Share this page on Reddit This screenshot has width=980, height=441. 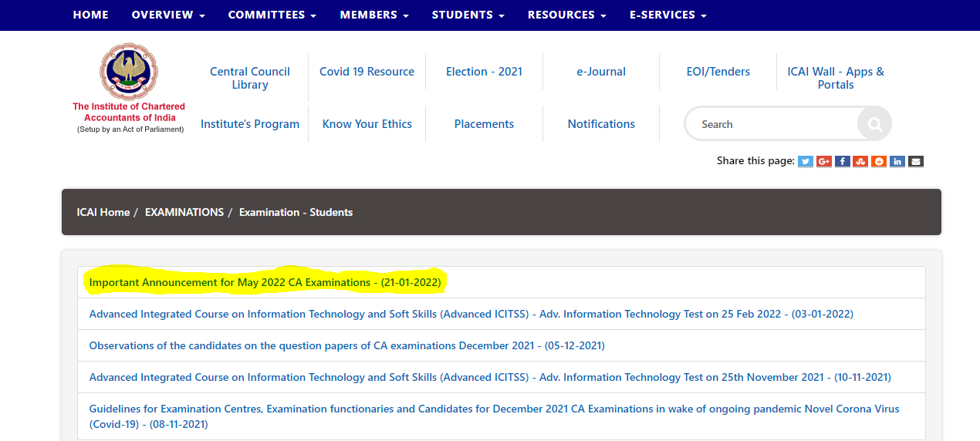[878, 161]
